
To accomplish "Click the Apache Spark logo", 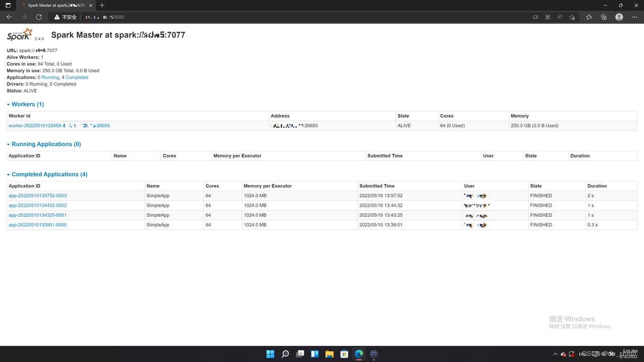I will (20, 34).
